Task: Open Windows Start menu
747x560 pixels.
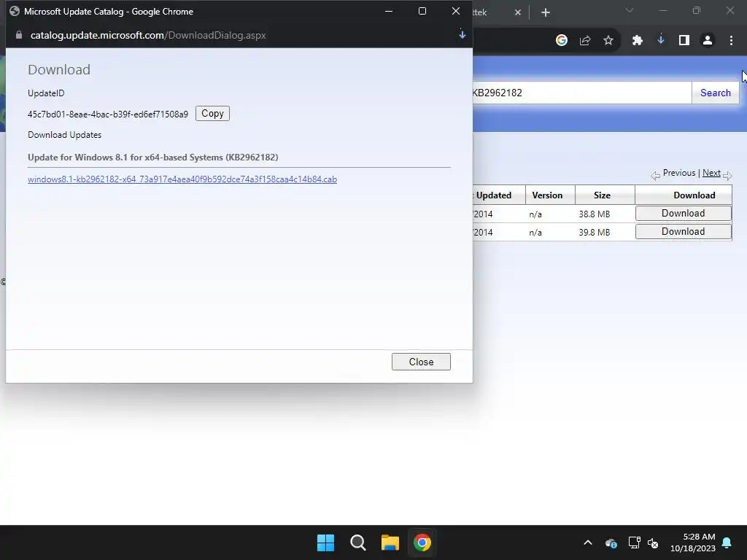Action: (x=326, y=542)
